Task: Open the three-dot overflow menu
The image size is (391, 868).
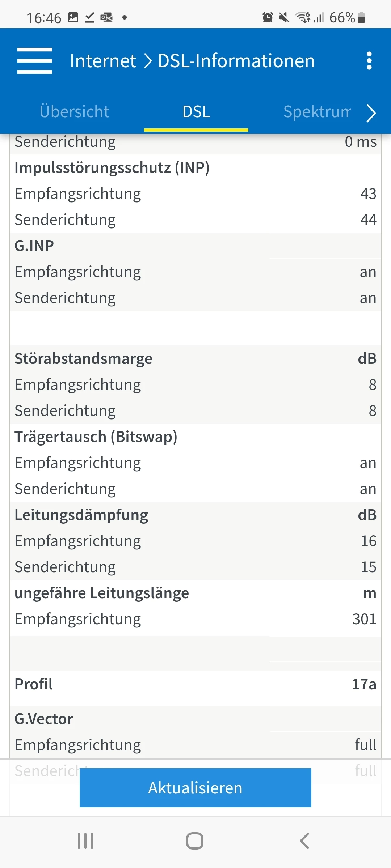Action: [x=369, y=61]
